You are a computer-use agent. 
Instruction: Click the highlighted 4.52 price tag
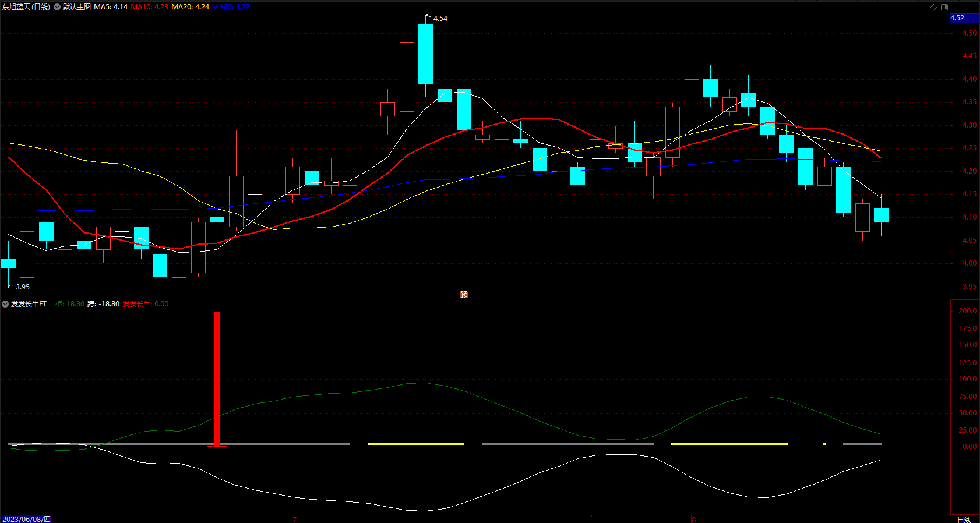(964, 18)
